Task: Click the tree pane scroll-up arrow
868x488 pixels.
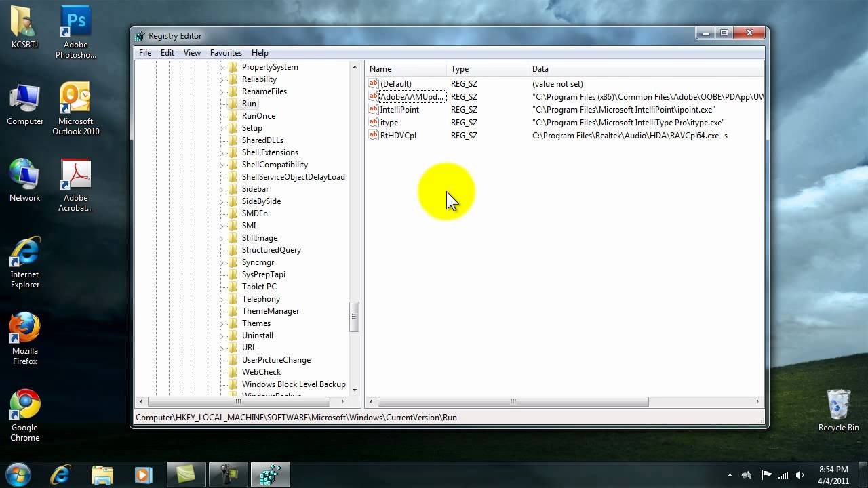Action: 354,67
